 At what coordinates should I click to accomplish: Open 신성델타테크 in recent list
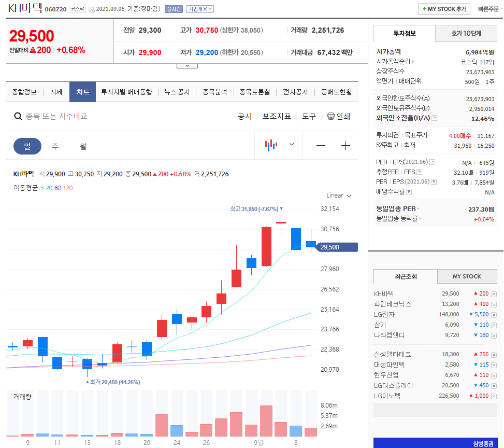click(393, 354)
